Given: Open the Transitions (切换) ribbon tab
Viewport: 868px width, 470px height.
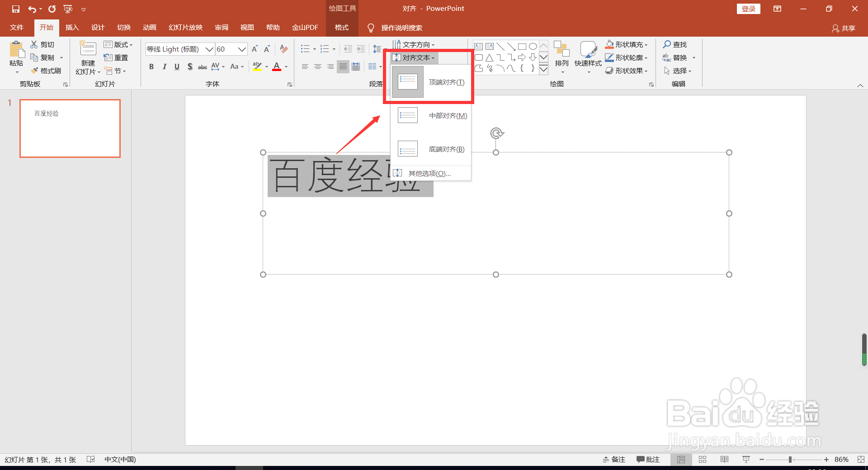Looking at the screenshot, I should 124,28.
